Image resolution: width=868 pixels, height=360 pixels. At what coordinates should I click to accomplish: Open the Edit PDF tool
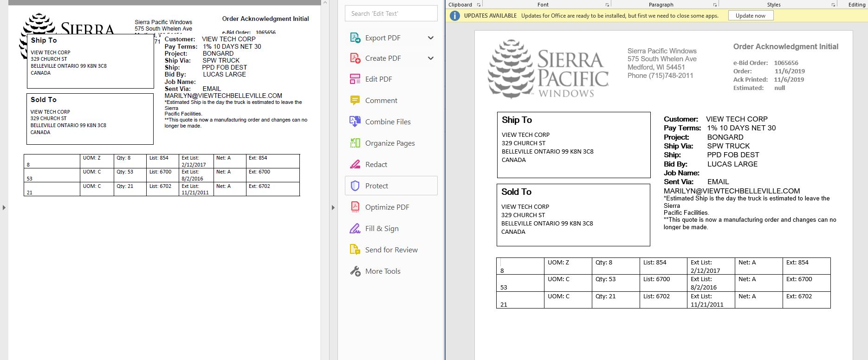click(378, 79)
